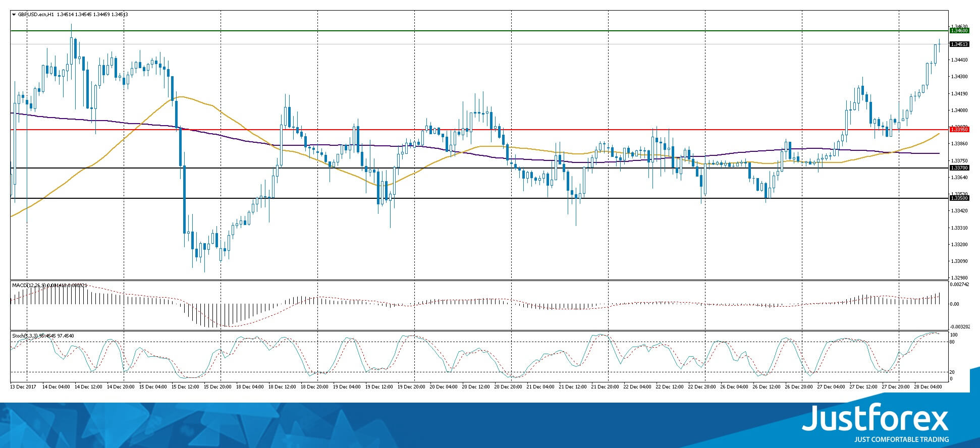Click the MACD scale value 0.002742
Screen dimensions: 980x448
(960, 285)
